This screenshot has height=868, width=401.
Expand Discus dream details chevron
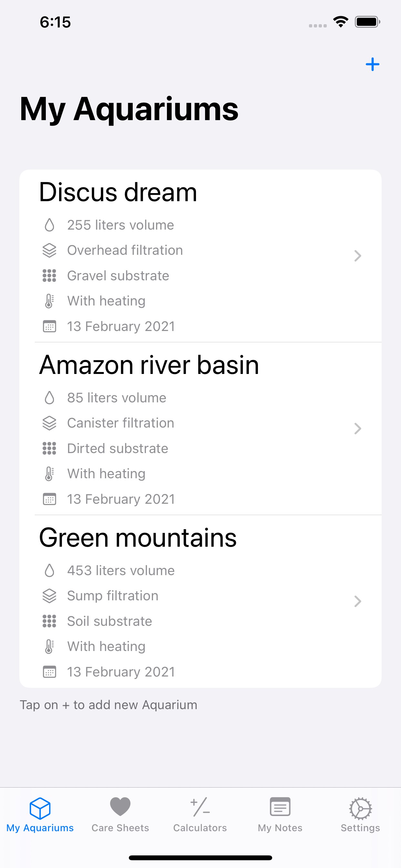[x=357, y=256]
